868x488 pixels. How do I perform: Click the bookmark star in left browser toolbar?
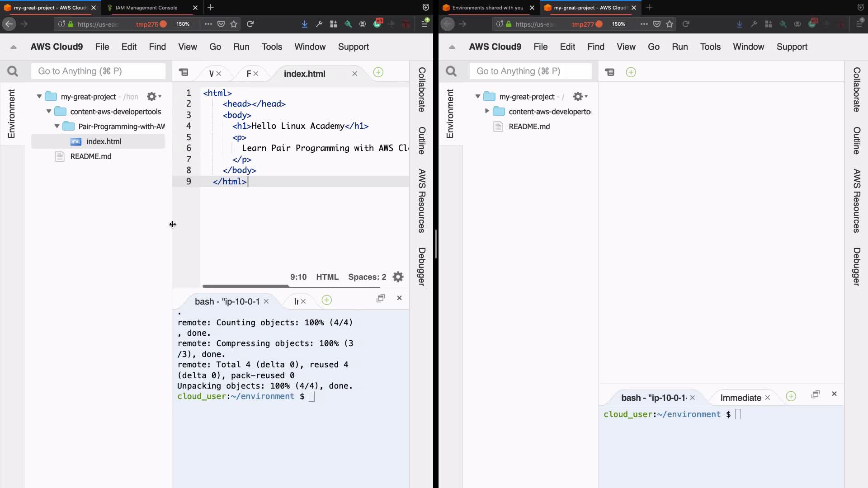pyautogui.click(x=234, y=24)
